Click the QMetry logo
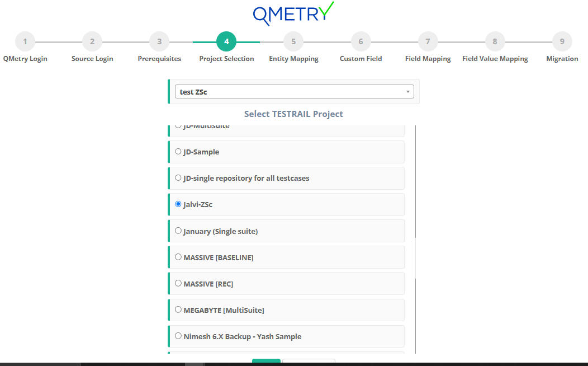Viewport: 588px width, 366px height. [293, 13]
